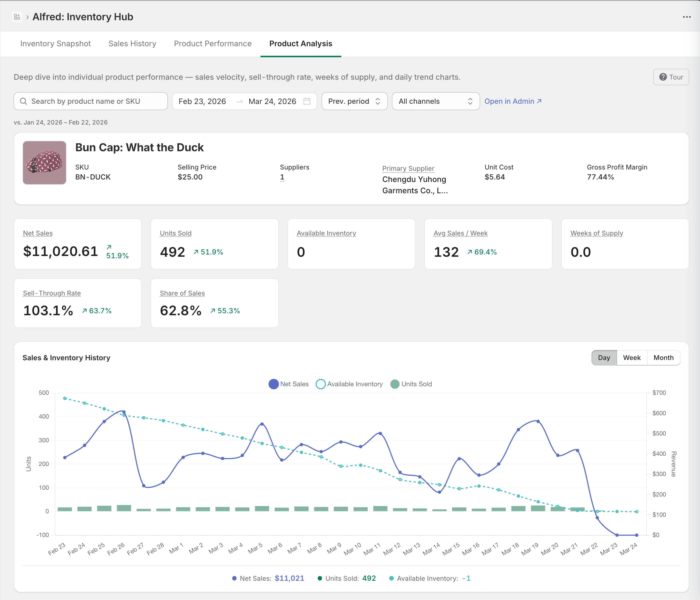Switch to the Sales History tab

pos(132,43)
